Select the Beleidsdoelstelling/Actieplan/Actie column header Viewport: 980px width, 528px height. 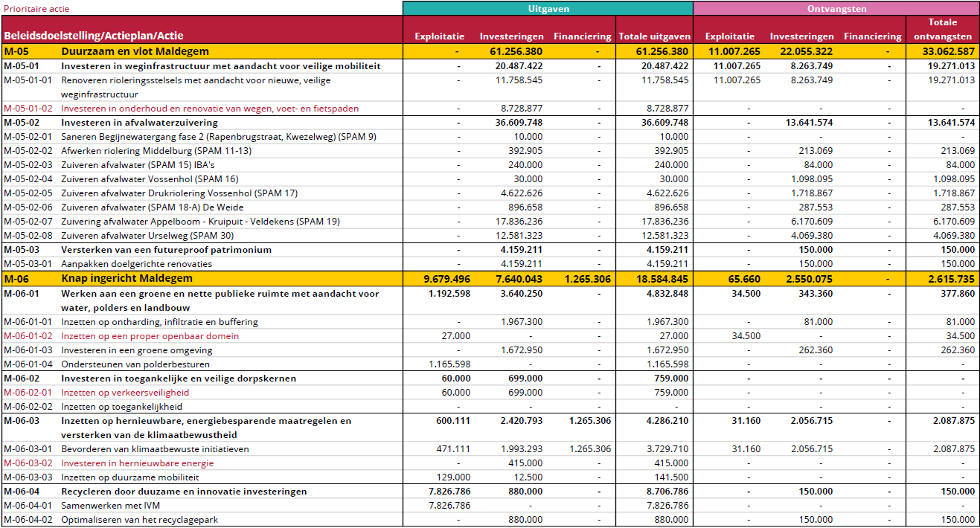[x=93, y=36]
